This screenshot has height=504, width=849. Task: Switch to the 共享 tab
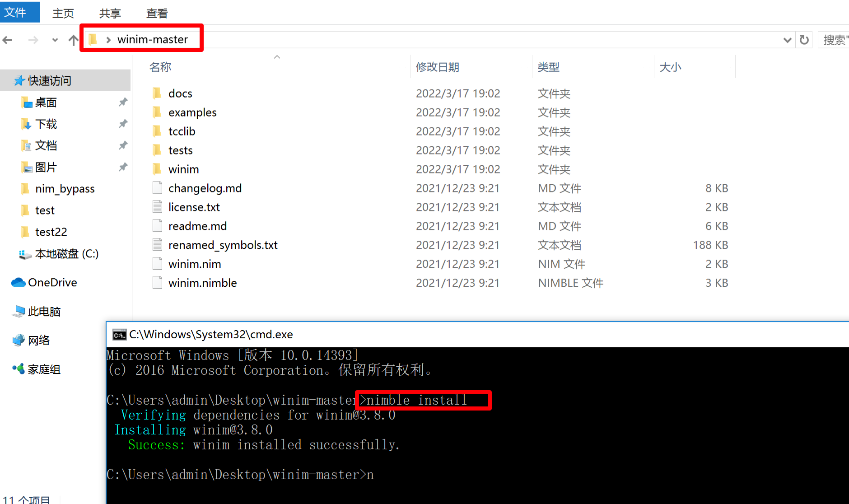click(110, 14)
